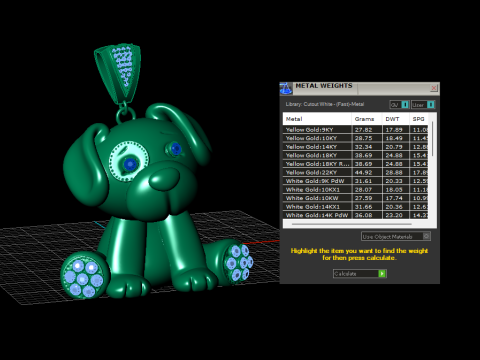Click the 17.89 DWT value

[x=394, y=130]
